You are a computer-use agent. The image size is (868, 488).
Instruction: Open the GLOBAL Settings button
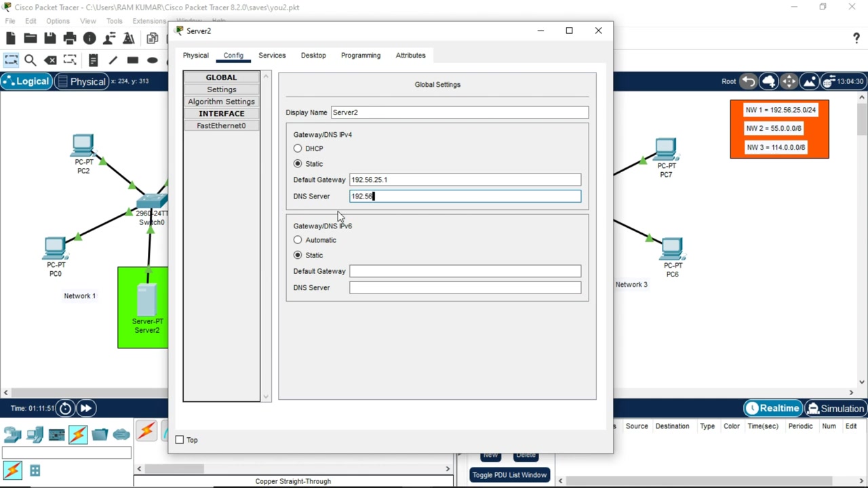tap(222, 89)
